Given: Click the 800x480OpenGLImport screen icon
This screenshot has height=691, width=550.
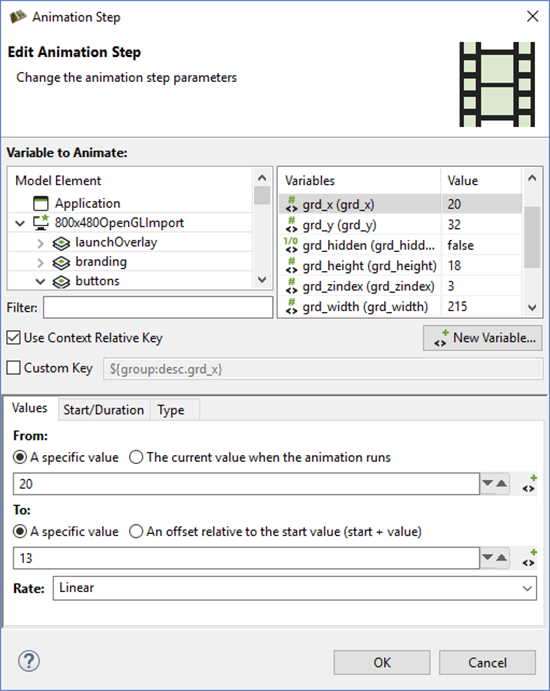Looking at the screenshot, I should tap(41, 223).
